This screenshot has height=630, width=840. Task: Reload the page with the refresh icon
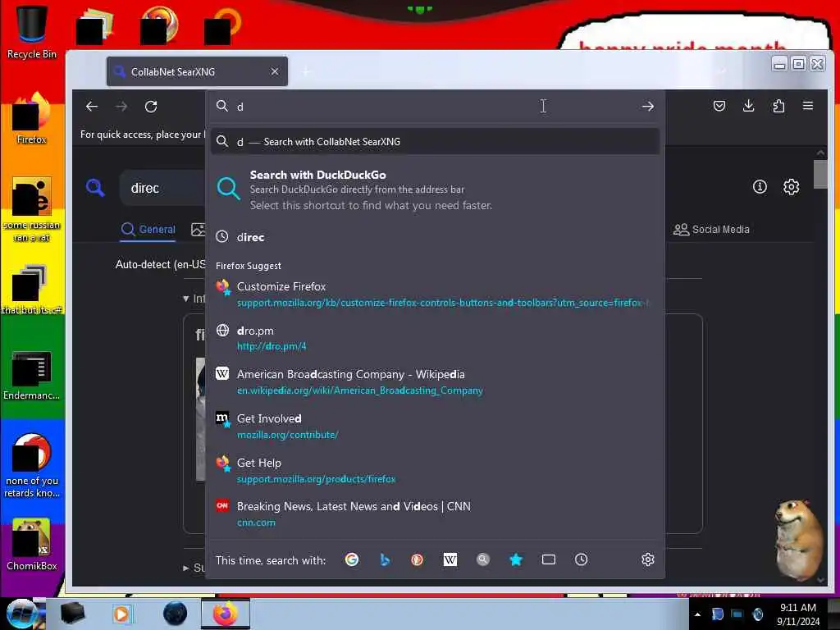pyautogui.click(x=151, y=107)
